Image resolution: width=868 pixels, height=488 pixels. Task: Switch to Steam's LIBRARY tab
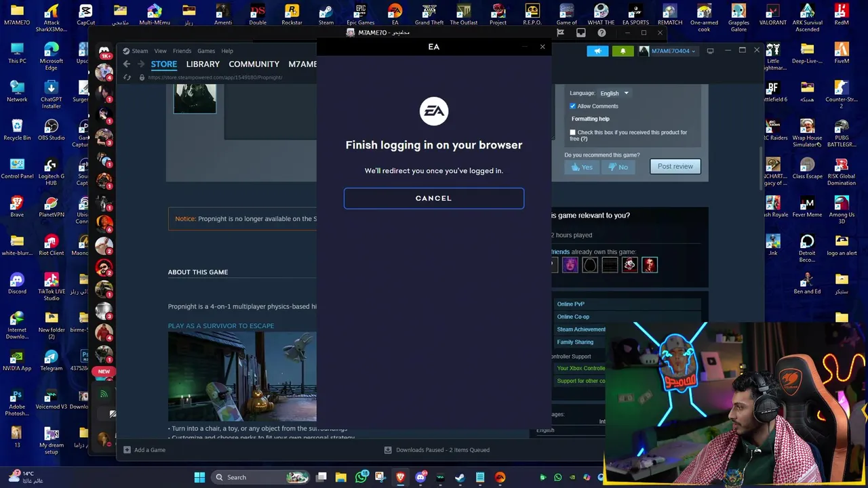coord(203,64)
